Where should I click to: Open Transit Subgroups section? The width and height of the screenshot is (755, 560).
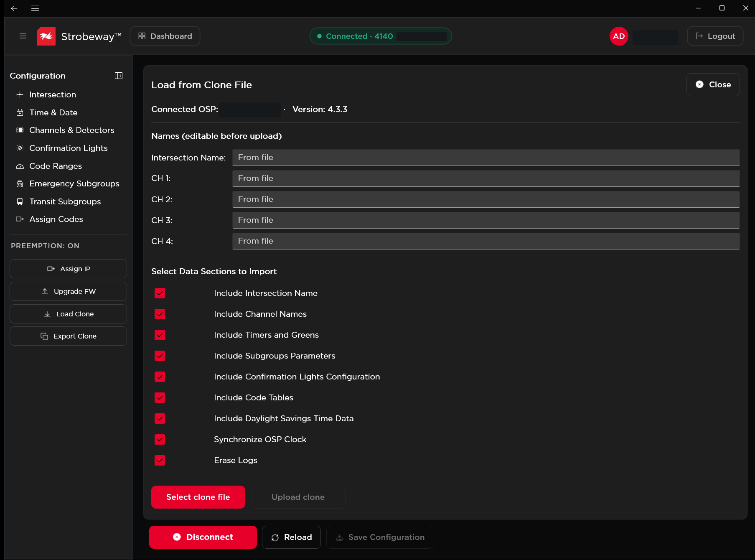(x=65, y=201)
